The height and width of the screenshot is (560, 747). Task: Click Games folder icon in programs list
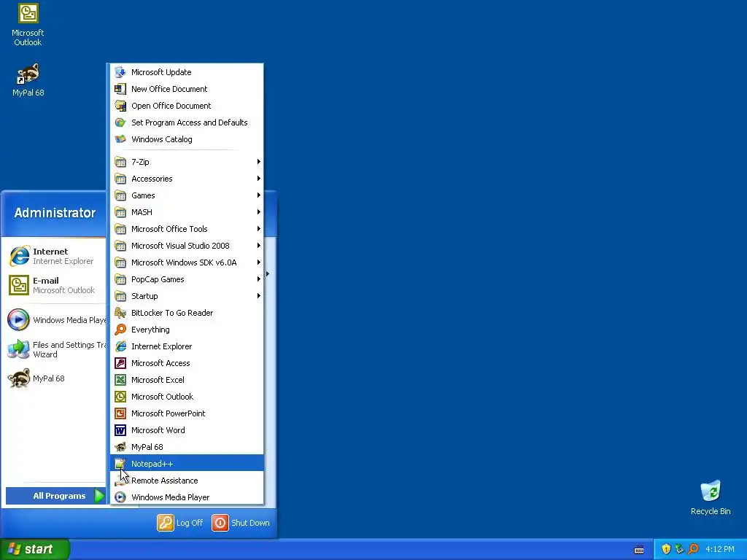pos(120,195)
